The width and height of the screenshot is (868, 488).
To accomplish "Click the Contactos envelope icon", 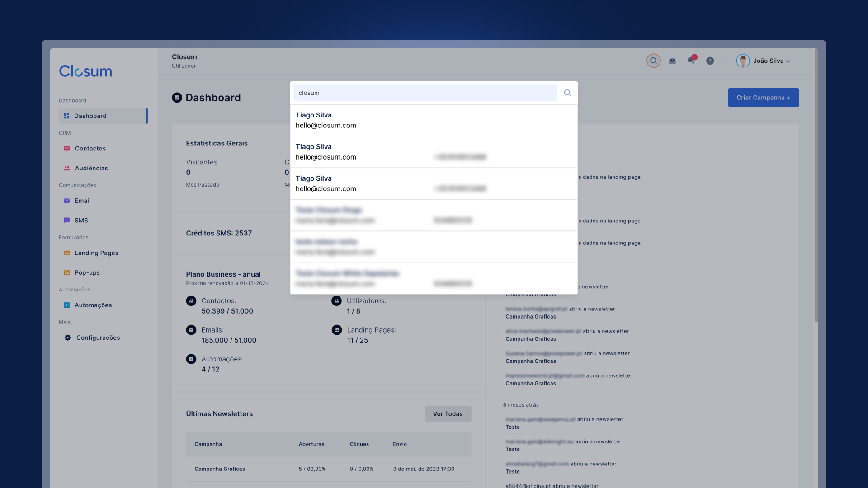I will click(x=67, y=149).
